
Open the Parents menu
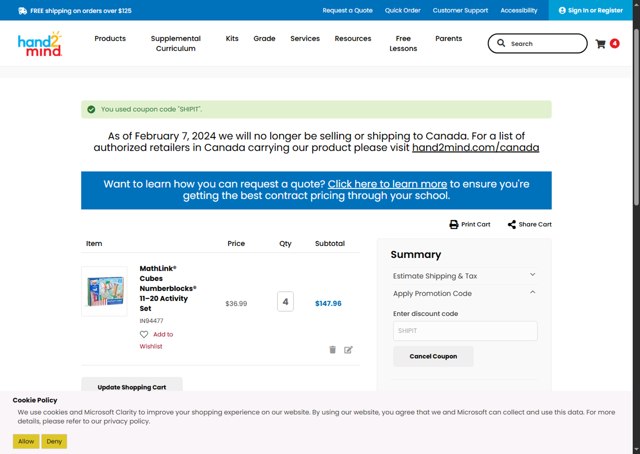click(x=449, y=38)
